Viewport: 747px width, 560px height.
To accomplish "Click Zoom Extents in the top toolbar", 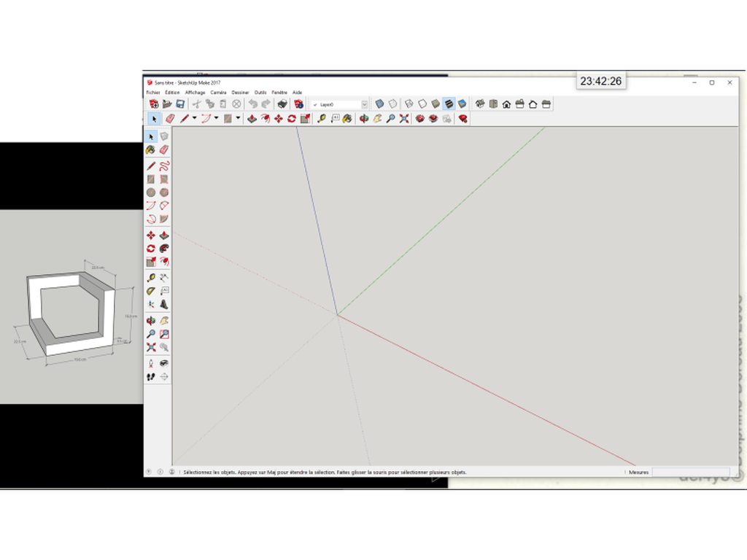I will point(404,119).
